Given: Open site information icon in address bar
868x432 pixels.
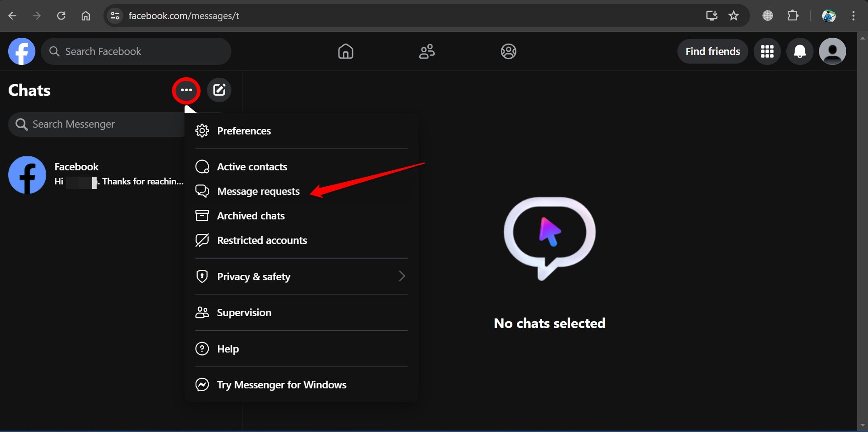Looking at the screenshot, I should tap(115, 16).
